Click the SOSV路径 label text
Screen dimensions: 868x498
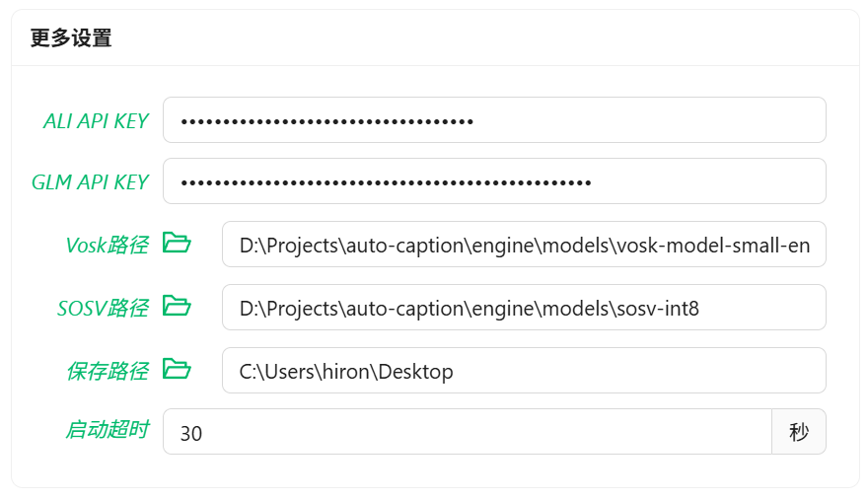(103, 309)
